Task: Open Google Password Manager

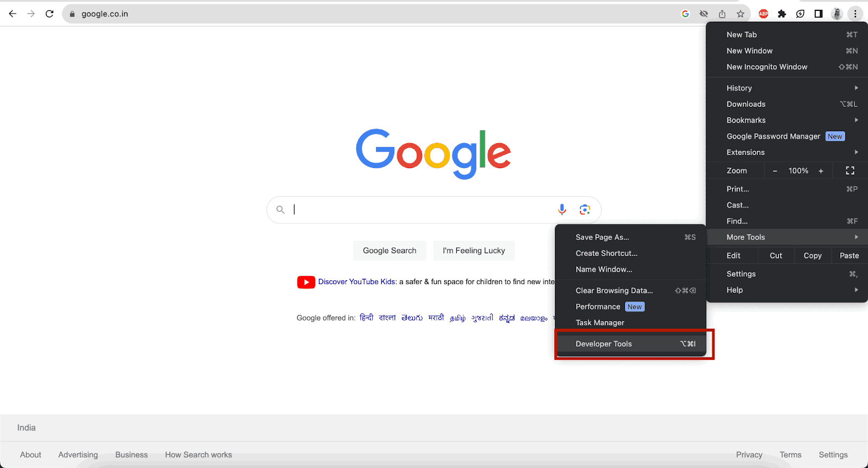Action: point(787,136)
